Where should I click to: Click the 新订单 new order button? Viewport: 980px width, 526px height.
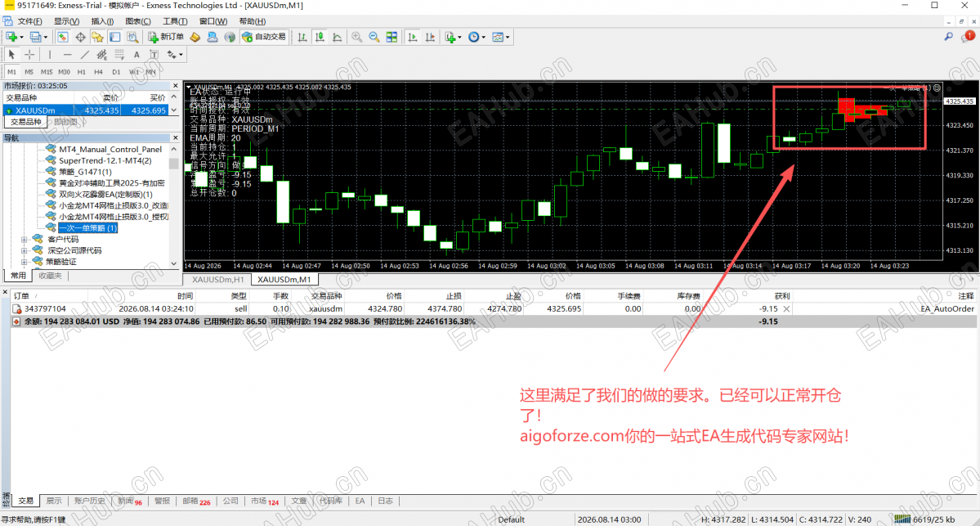coord(166,37)
